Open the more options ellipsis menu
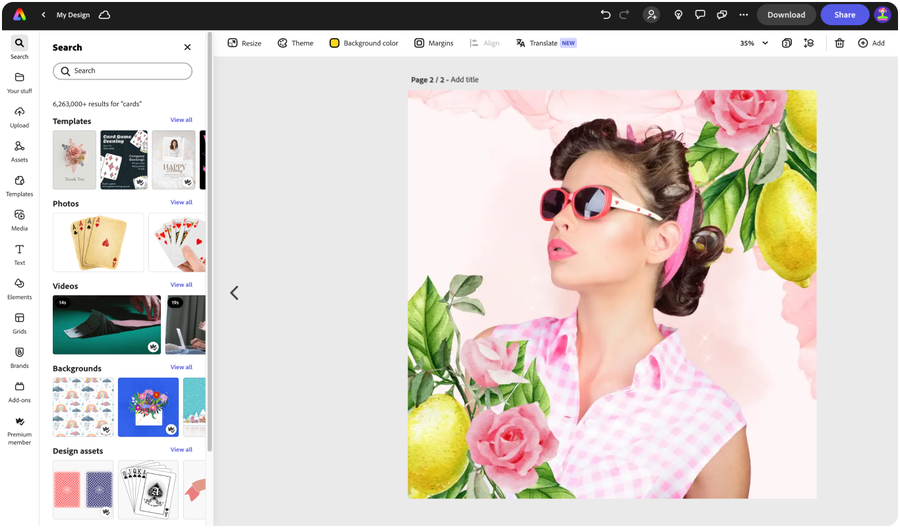 [x=743, y=15]
